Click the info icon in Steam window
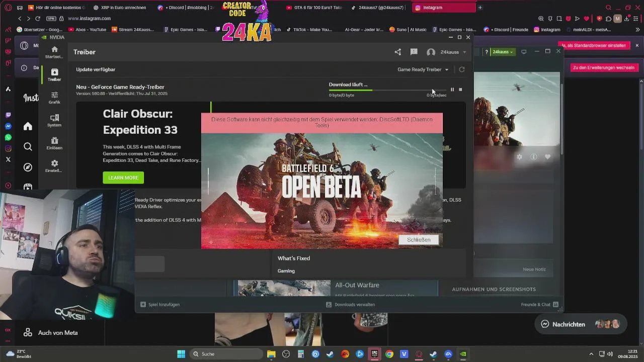 tap(534, 157)
